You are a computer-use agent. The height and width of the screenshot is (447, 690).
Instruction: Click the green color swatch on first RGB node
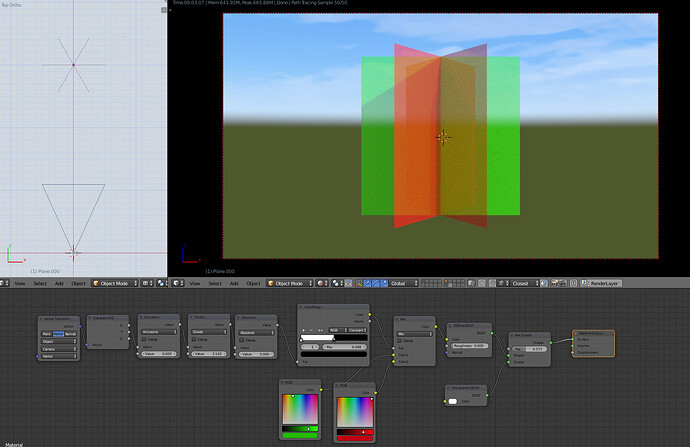(x=300, y=436)
